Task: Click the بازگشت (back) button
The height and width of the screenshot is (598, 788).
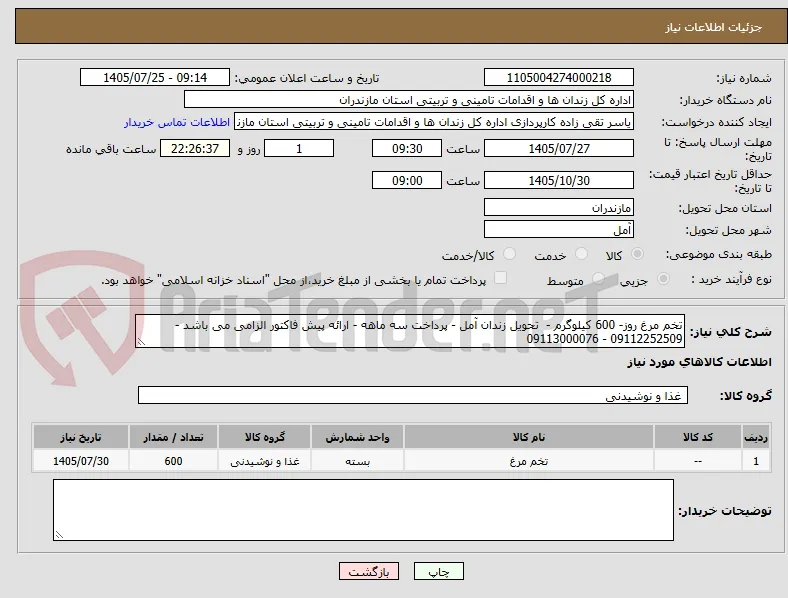Action: [x=369, y=571]
